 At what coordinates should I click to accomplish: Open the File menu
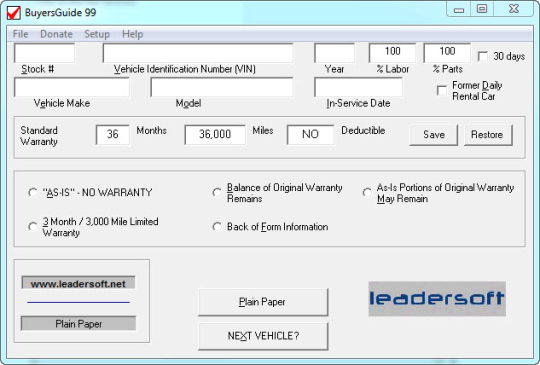(x=20, y=34)
